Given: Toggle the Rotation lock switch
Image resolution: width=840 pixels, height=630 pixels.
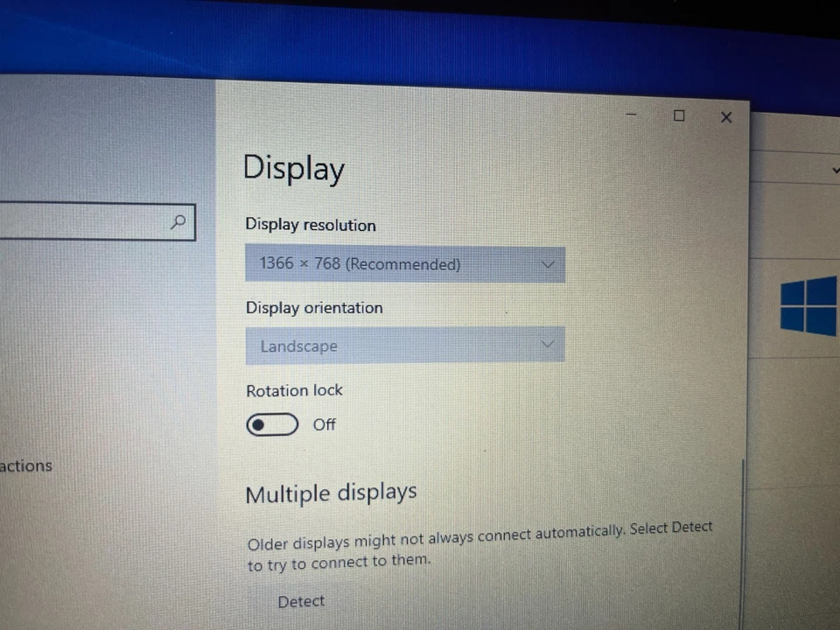Looking at the screenshot, I should pos(272,425).
